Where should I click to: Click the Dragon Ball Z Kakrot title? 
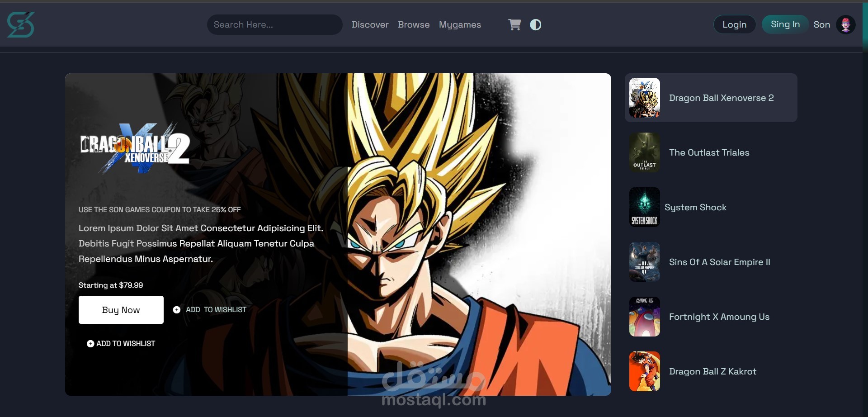coord(712,371)
